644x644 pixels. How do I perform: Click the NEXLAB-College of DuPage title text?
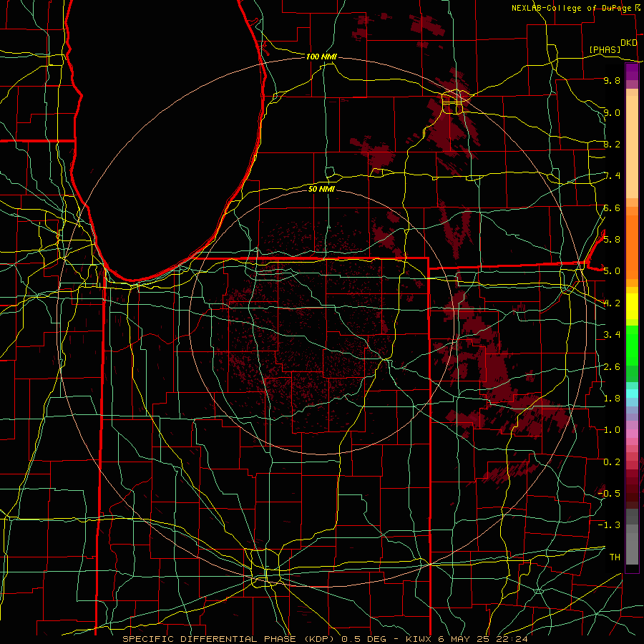571,8
